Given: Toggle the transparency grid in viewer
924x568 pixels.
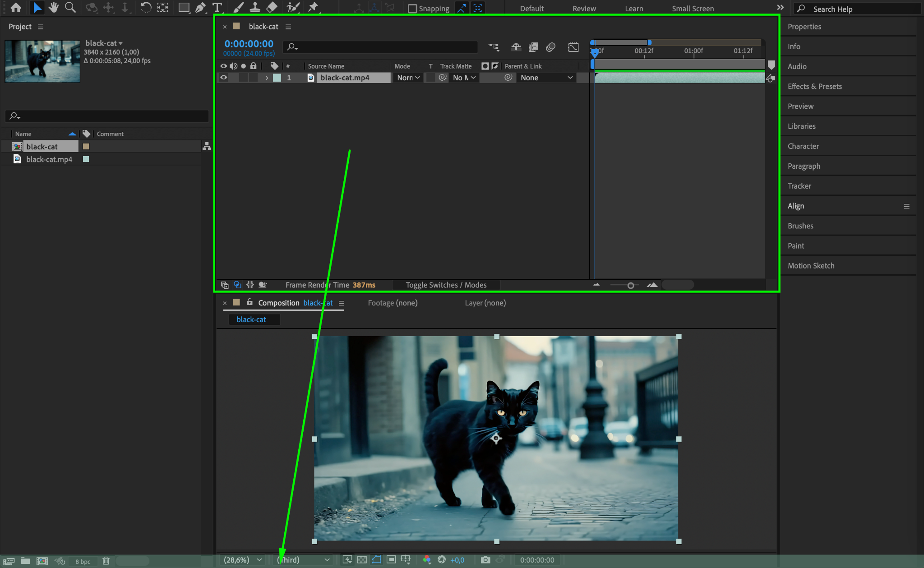Looking at the screenshot, I should pos(362,560).
